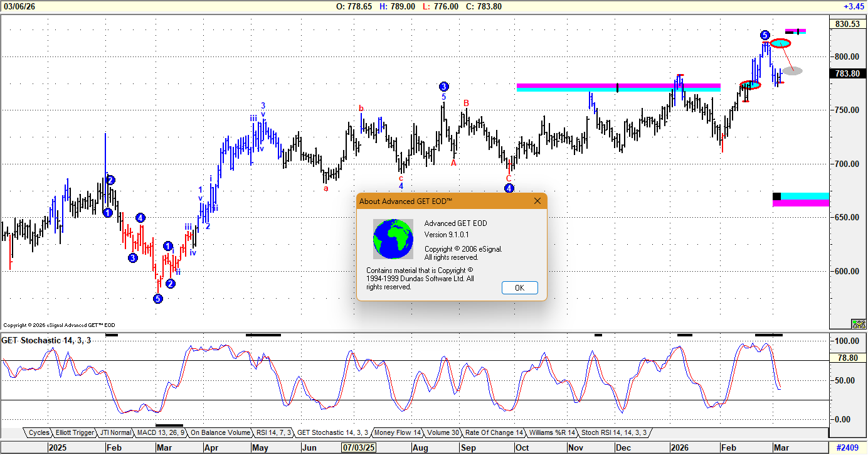
Task: Select the Cycles indicator tab
Action: point(39,432)
